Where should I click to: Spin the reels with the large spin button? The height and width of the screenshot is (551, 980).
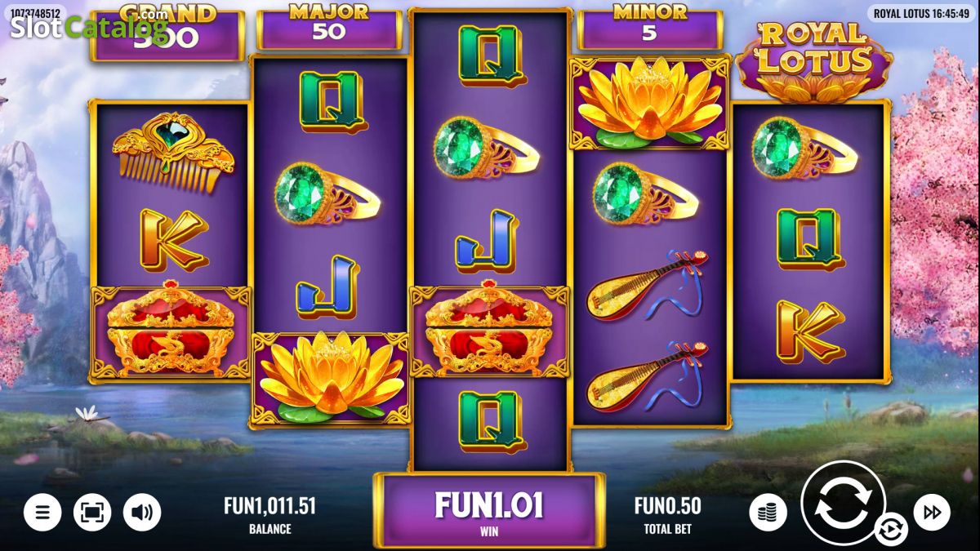point(844,503)
